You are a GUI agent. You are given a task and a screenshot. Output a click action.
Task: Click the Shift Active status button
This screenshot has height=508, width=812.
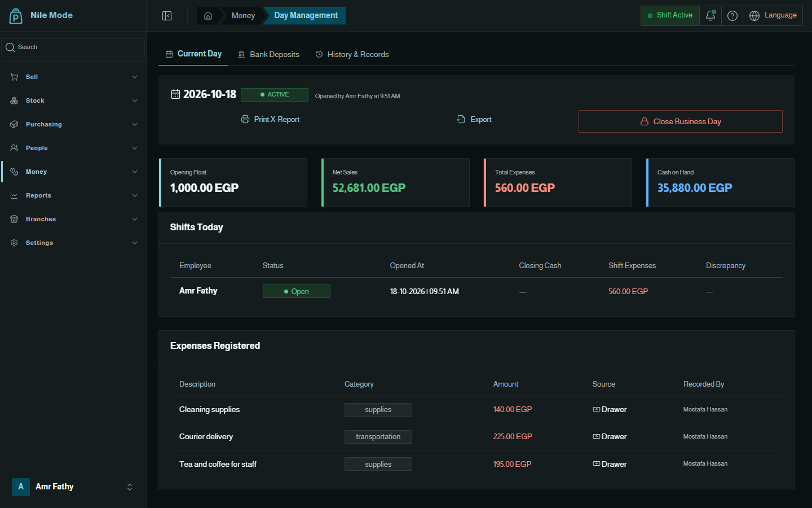(x=670, y=16)
